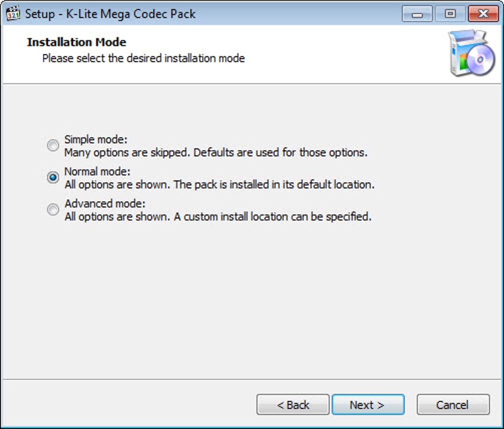This screenshot has height=429, width=504.
Task: Close the K-Lite Setup window
Action: click(x=482, y=14)
